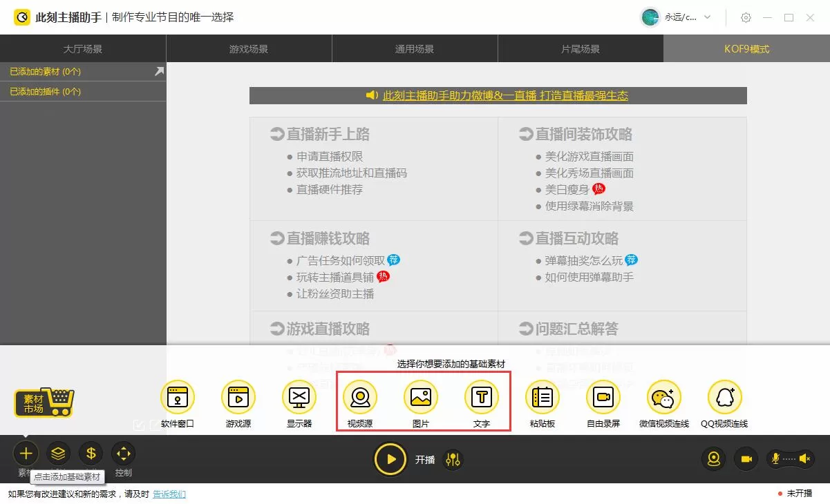Toggle the muted speaker icon
The height and width of the screenshot is (504, 830).
tap(804, 458)
